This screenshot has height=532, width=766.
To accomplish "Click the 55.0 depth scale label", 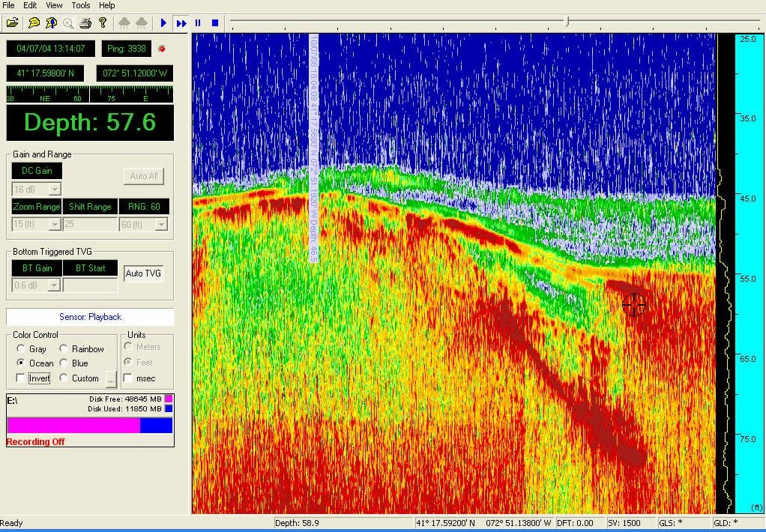I will point(747,279).
